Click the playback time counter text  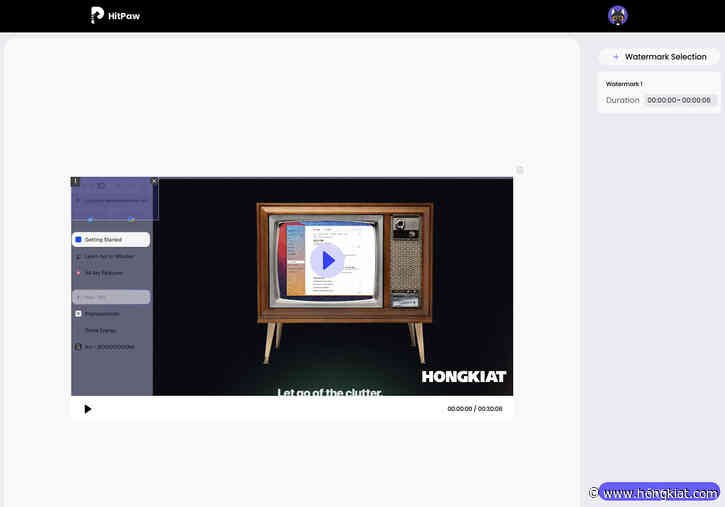click(x=474, y=409)
